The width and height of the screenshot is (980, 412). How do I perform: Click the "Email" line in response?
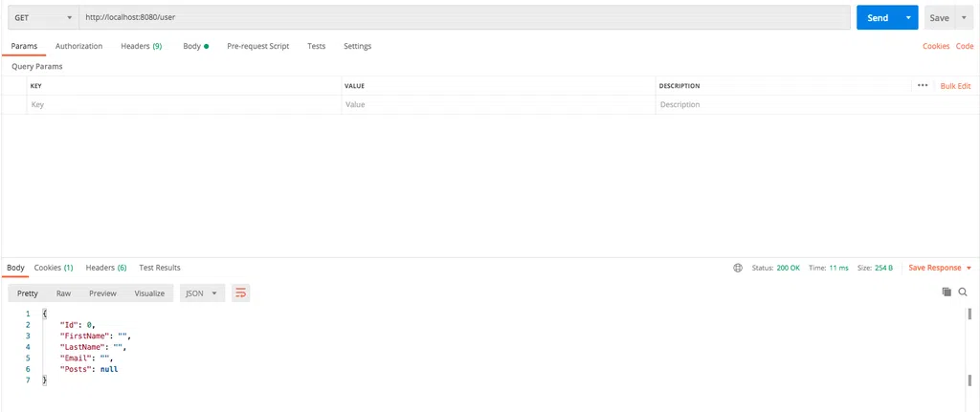86,358
